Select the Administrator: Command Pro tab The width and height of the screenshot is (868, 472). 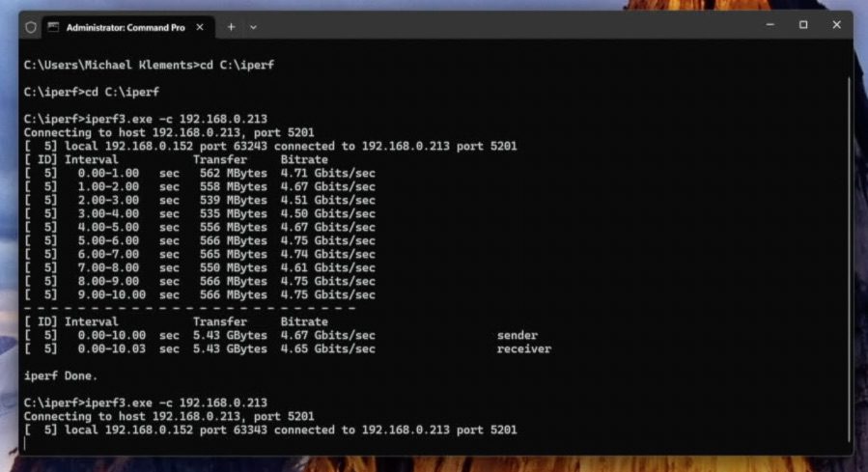point(126,27)
